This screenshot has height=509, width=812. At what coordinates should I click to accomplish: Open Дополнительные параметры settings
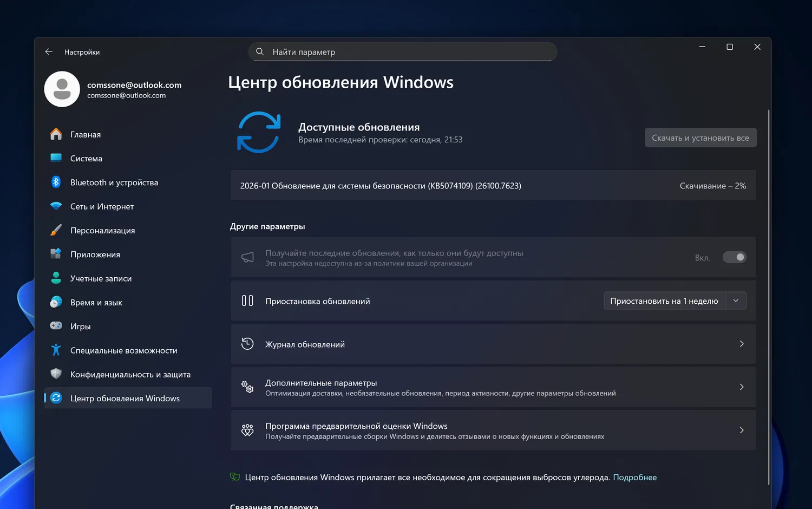pyautogui.click(x=493, y=387)
